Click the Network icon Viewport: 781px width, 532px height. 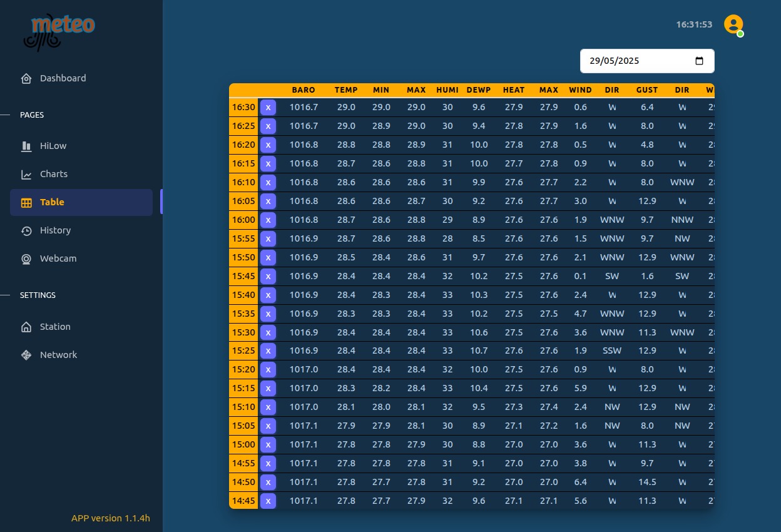[x=26, y=355]
